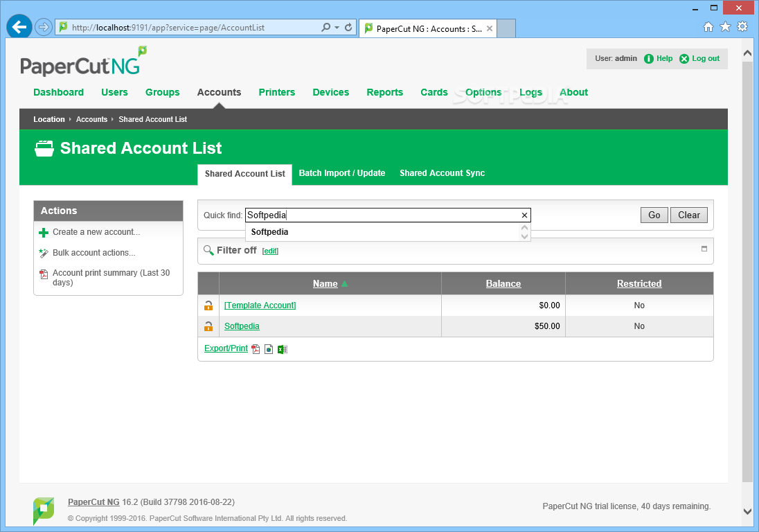Viewport: 759px width, 532px height.
Task: Select the Accounts menu item
Action: (x=219, y=92)
